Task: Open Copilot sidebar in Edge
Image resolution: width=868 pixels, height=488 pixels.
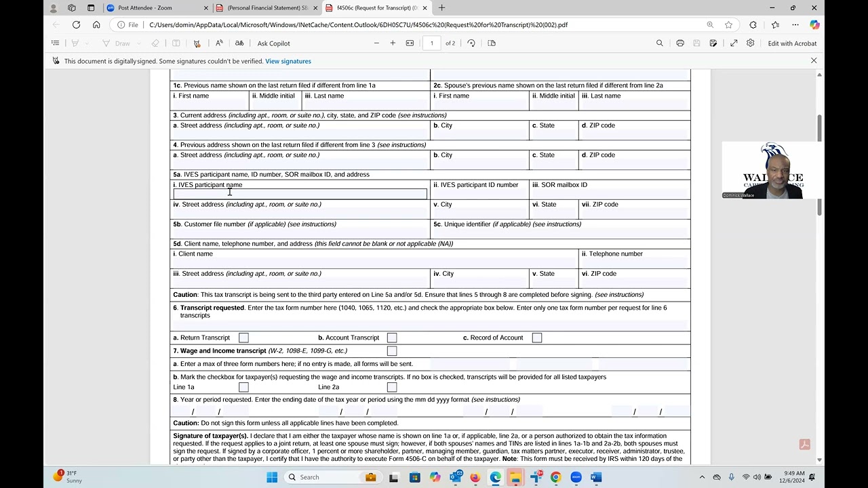Action: tap(814, 25)
